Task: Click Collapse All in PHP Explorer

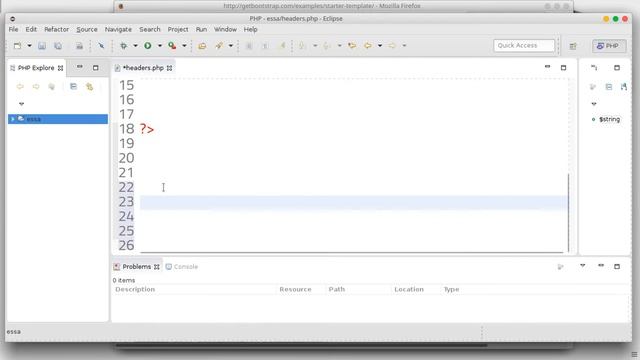Action: pyautogui.click(x=73, y=87)
